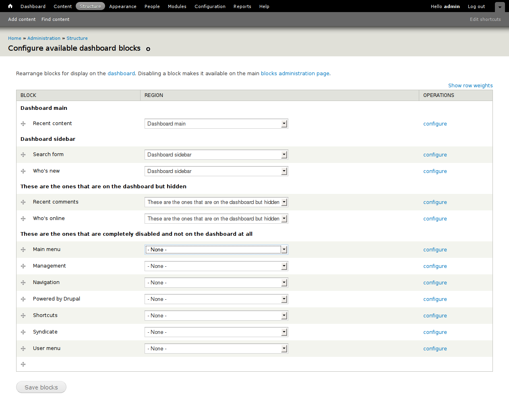The width and height of the screenshot is (509, 420).
Task: Open the Appearance admin menu
Action: pyautogui.click(x=123, y=6)
